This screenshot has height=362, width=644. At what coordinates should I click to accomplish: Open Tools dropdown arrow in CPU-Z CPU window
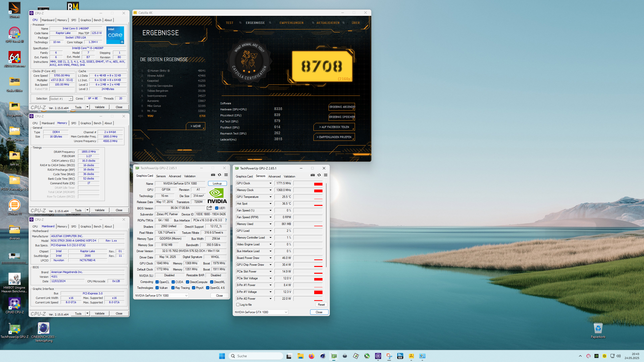[87, 107]
